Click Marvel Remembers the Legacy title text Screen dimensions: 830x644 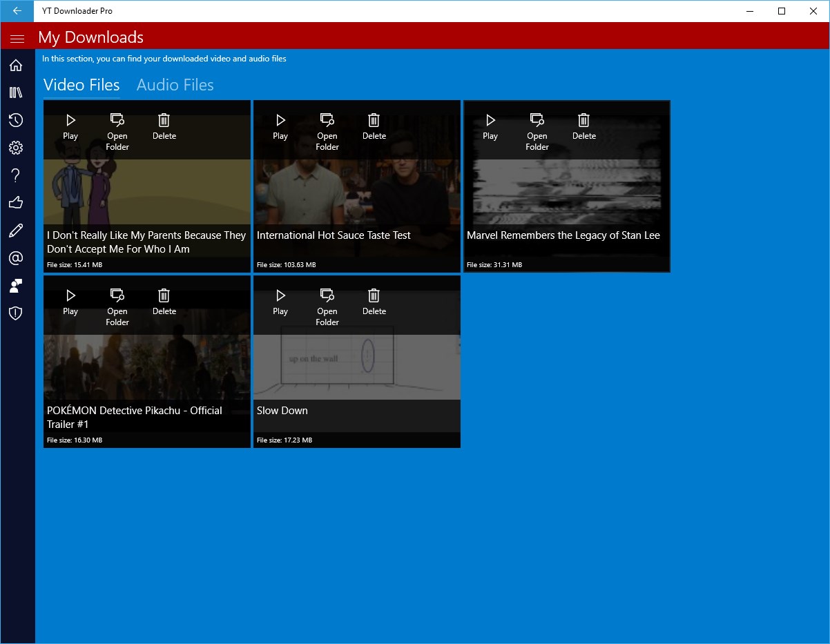pyautogui.click(x=563, y=235)
